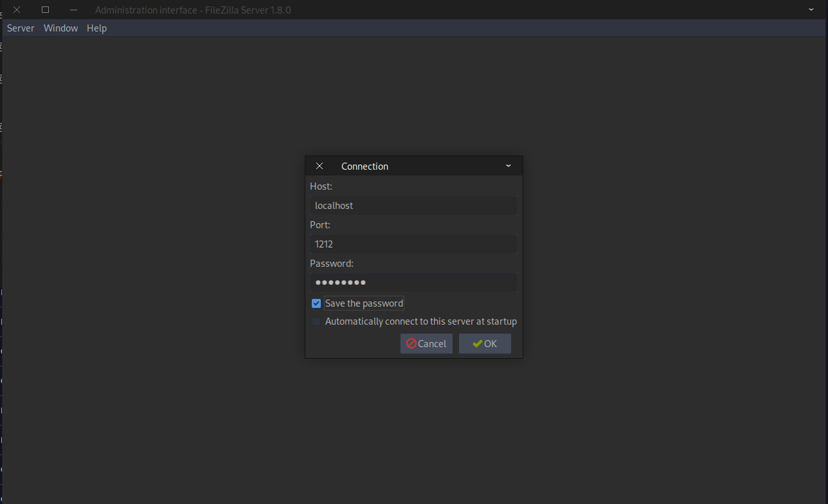Click the X icon on the Connection dialog

click(319, 165)
